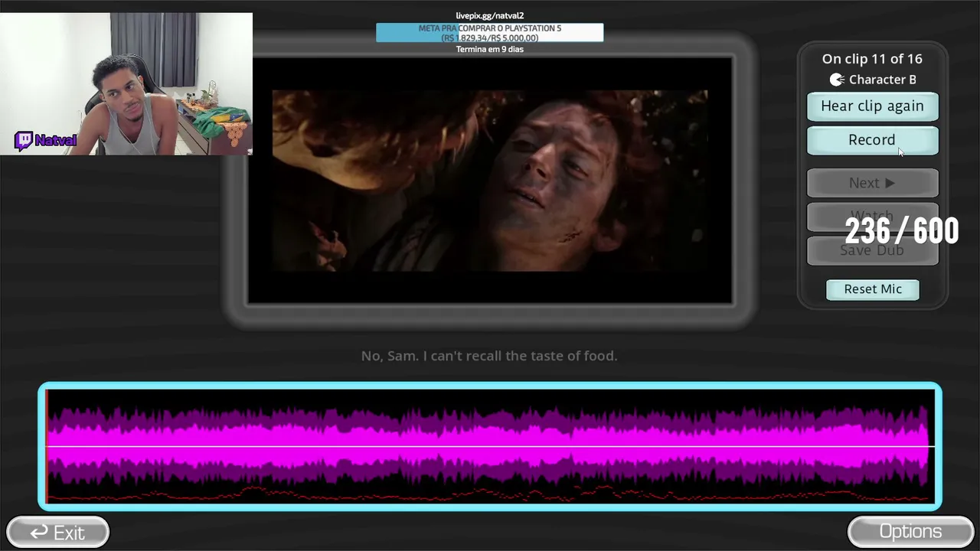The width and height of the screenshot is (980, 551).
Task: Click the subtitle line 'No, Sam. I can't recall the taste of food.'
Action: (489, 356)
